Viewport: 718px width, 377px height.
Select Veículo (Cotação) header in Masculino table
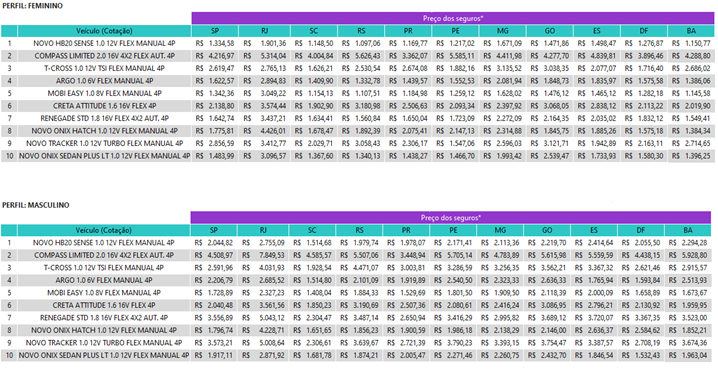click(x=103, y=230)
